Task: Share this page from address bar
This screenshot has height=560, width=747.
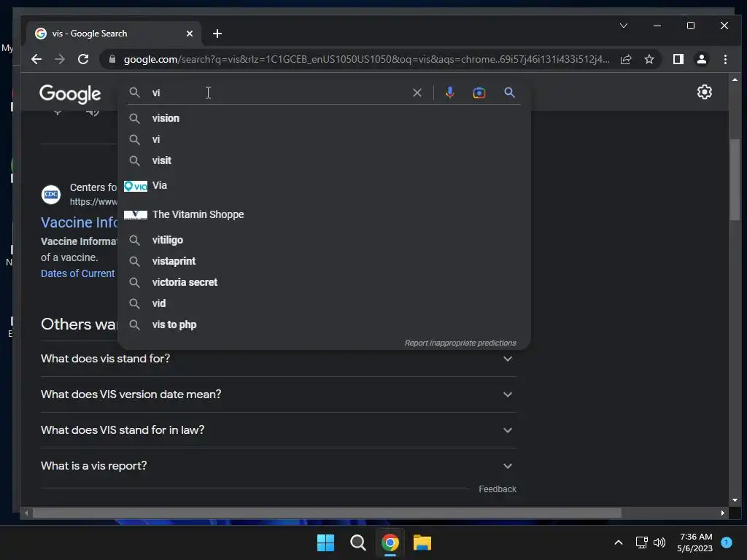Action: coord(625,60)
